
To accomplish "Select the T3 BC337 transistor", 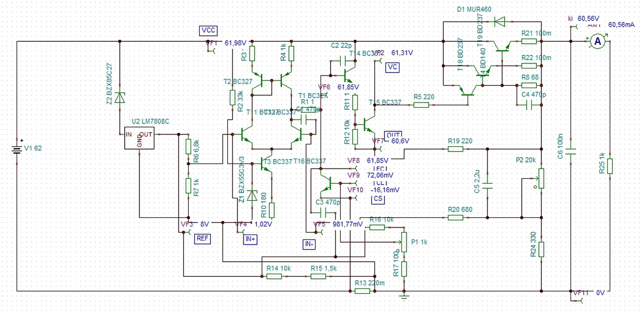I will click(x=266, y=163).
